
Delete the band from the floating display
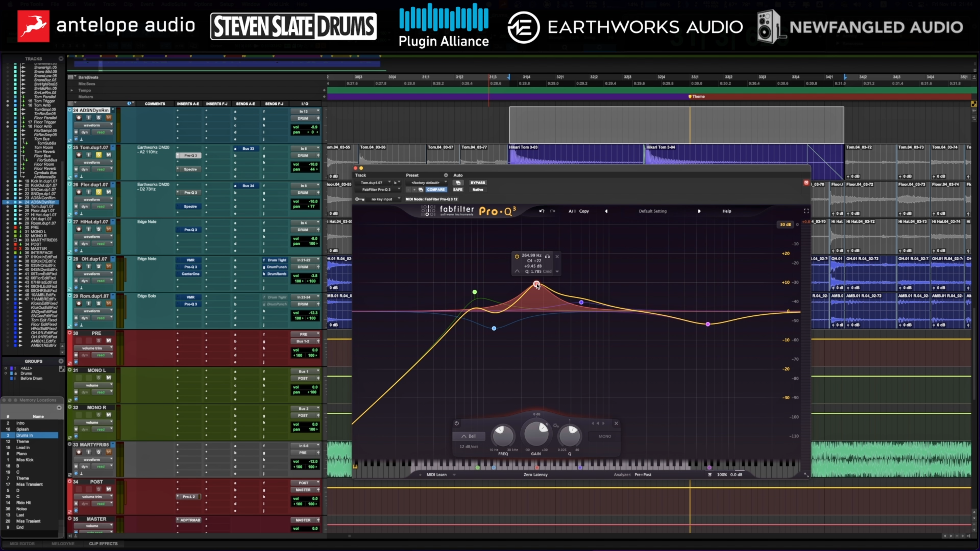point(557,256)
